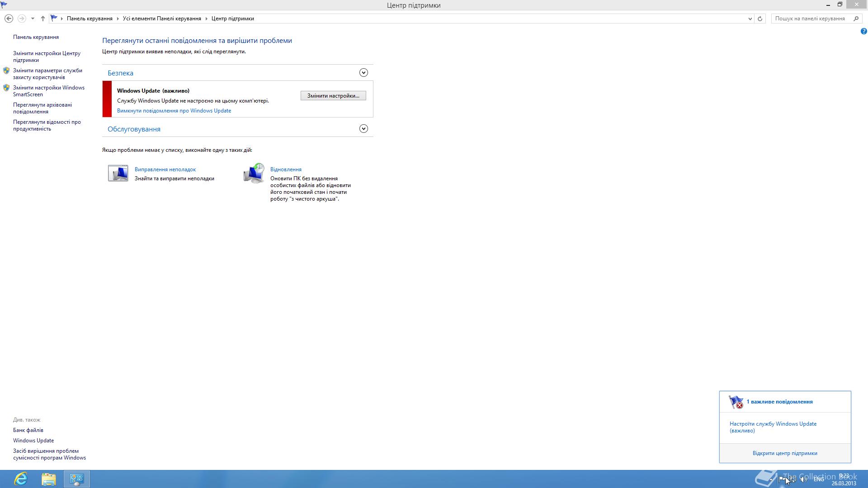This screenshot has height=488, width=868.
Task: Open 'Змінити настройки Центру підтримки' link
Action: coord(47,56)
